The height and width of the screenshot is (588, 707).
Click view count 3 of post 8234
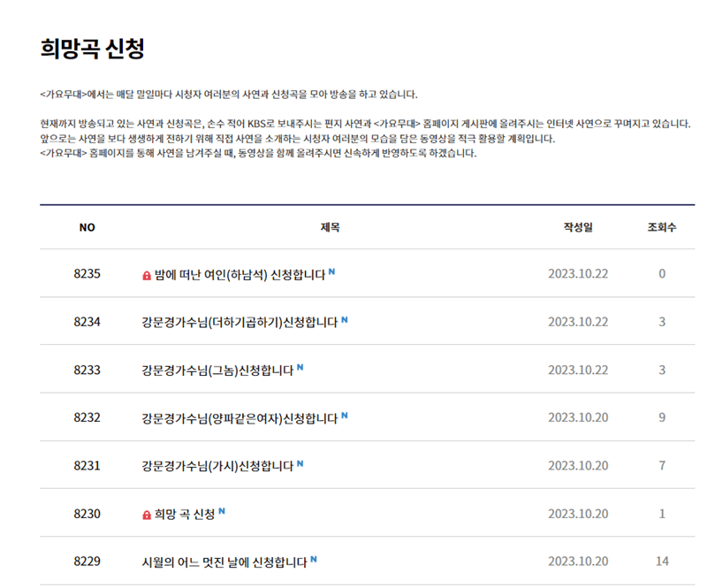[x=662, y=322]
